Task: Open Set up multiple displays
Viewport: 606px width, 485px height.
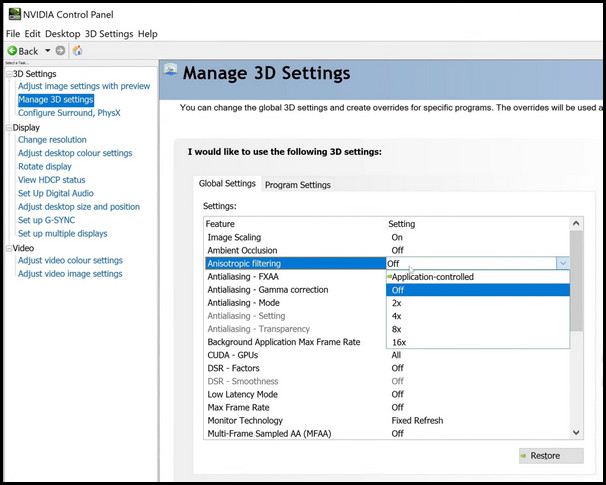Action: 63,233
